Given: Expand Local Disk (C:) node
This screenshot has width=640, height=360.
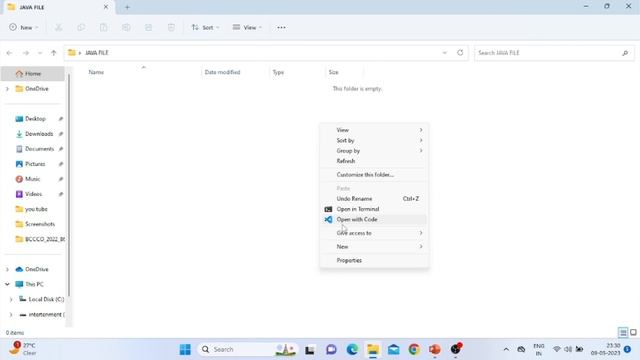Looking at the screenshot, I should pyautogui.click(x=11, y=299).
